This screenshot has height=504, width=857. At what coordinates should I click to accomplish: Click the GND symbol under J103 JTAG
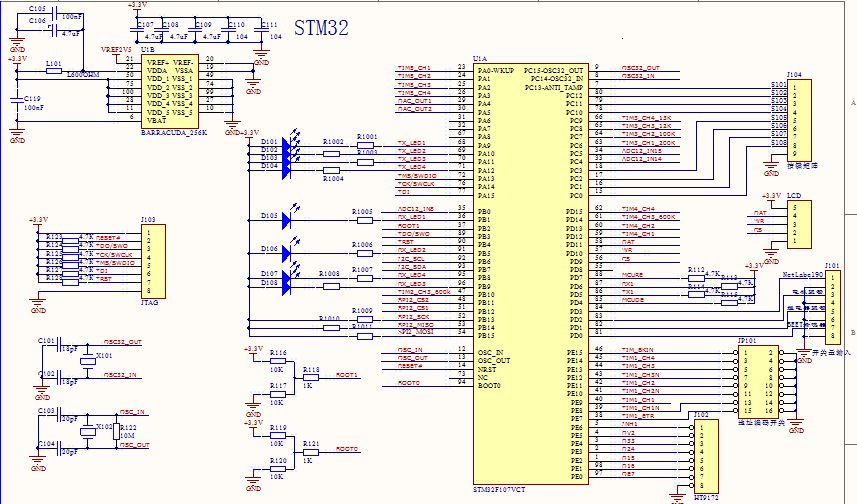[38, 305]
